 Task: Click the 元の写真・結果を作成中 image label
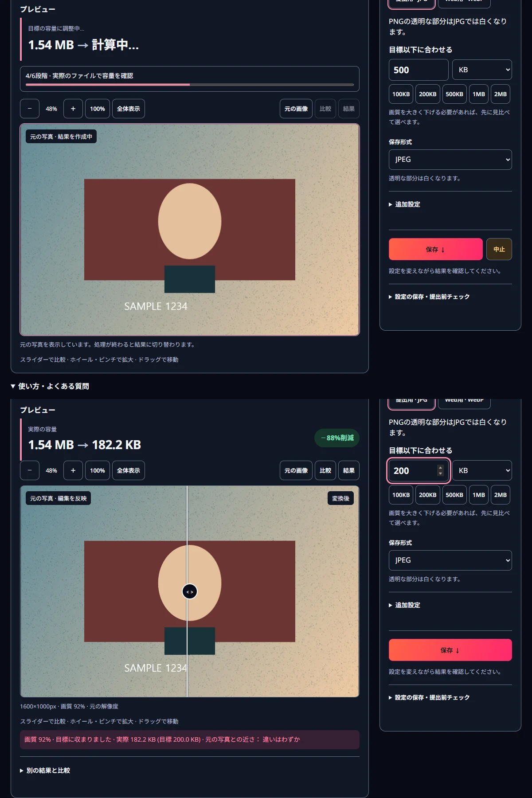pyautogui.click(x=61, y=137)
